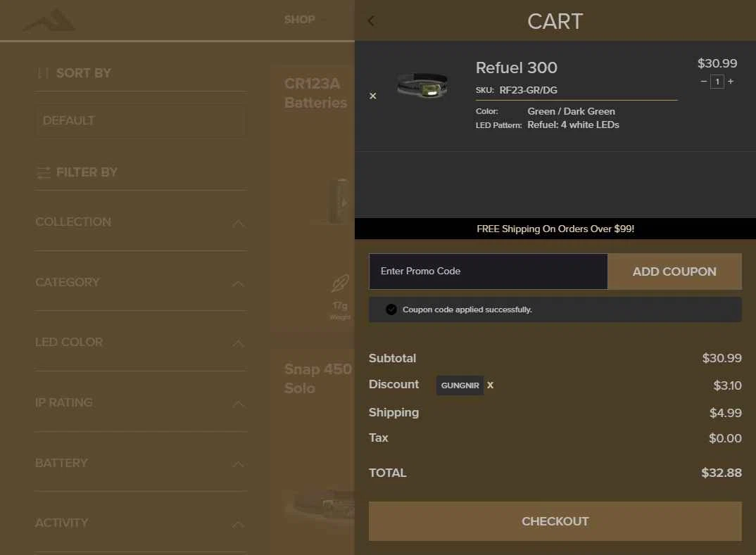
Task: Click the FILTER BY sliders icon
Action: click(44, 172)
